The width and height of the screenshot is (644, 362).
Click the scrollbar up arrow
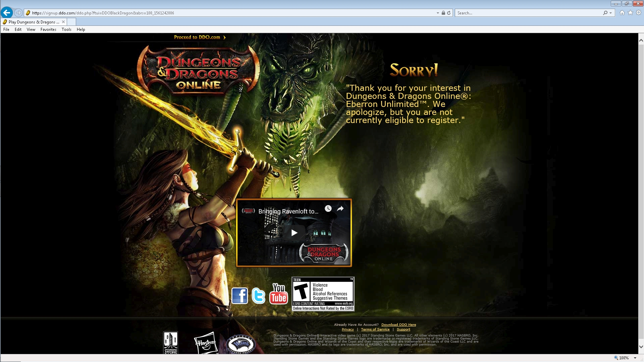[641, 40]
